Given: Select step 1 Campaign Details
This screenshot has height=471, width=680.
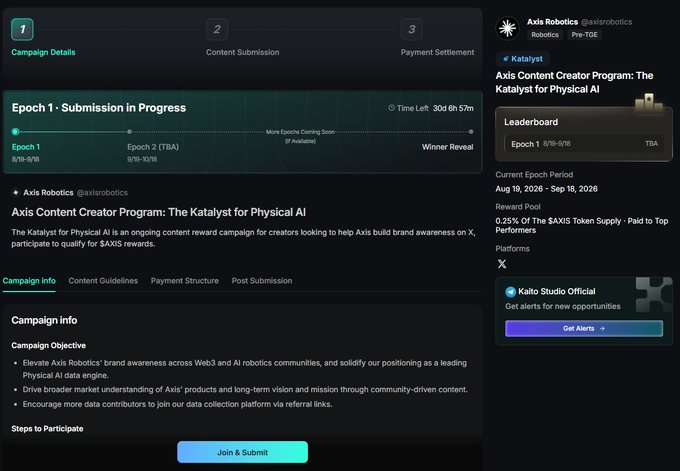Looking at the screenshot, I should (22, 29).
